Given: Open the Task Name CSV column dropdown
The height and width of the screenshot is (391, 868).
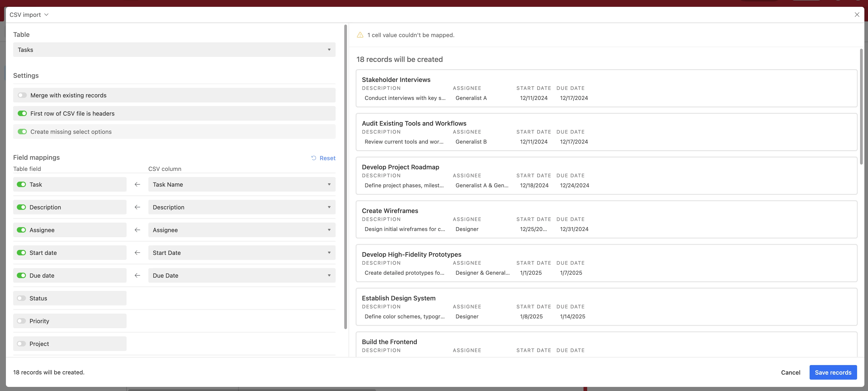Looking at the screenshot, I should [x=241, y=185].
